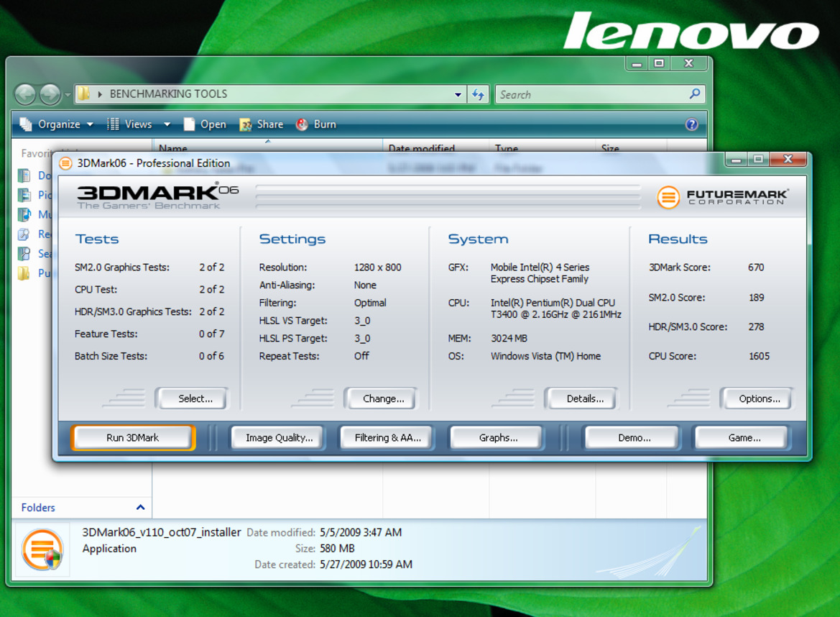
Task: Open Image Quality tool
Action: tap(279, 437)
